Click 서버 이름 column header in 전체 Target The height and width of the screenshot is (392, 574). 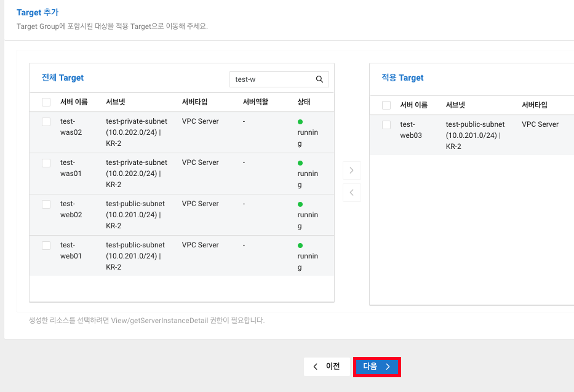[74, 102]
